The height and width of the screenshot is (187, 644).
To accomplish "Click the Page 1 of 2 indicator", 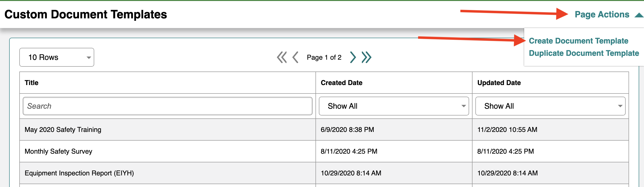I will point(324,58).
